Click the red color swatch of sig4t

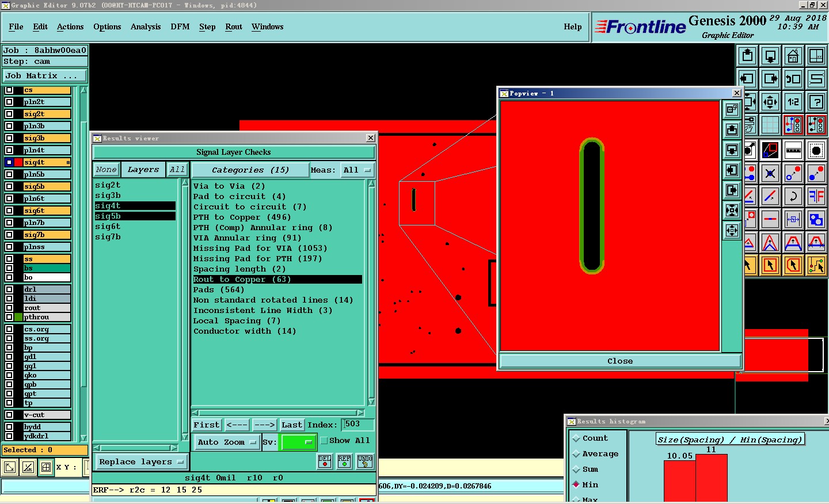[x=18, y=162]
